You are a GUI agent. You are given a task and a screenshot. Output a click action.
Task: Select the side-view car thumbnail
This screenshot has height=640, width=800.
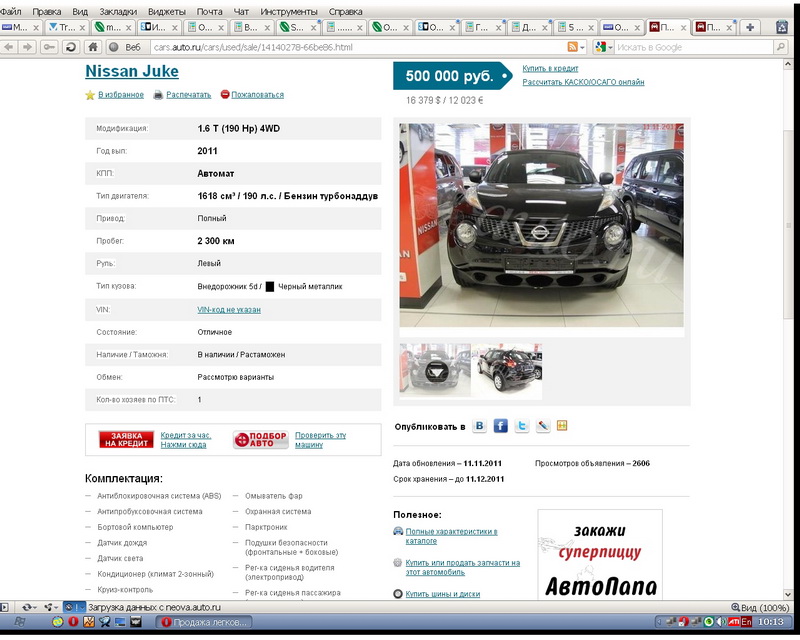507,369
